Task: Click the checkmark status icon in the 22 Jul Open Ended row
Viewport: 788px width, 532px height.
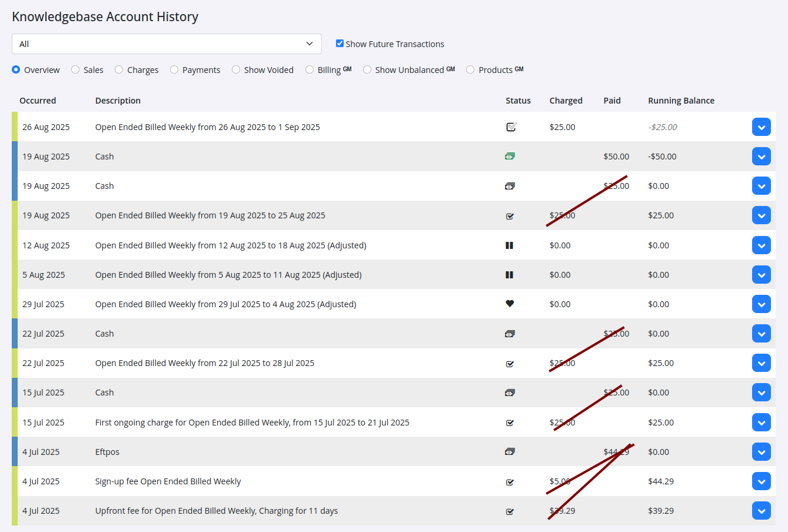Action: (x=510, y=363)
